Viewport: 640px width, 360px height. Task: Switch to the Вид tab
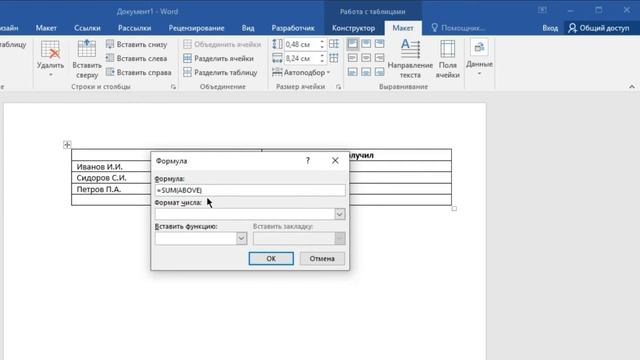coord(248,28)
